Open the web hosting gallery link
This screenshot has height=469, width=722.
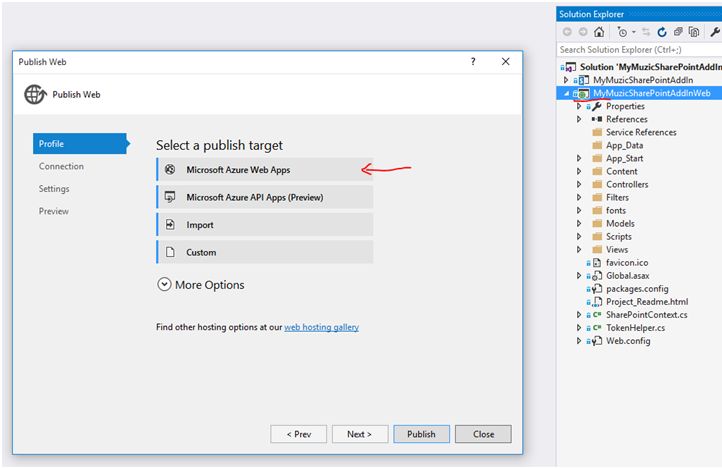tap(321, 327)
